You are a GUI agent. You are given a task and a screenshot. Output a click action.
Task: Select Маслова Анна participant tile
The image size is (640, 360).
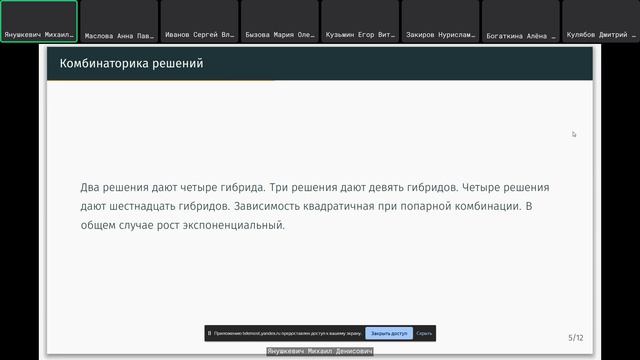coord(119,21)
